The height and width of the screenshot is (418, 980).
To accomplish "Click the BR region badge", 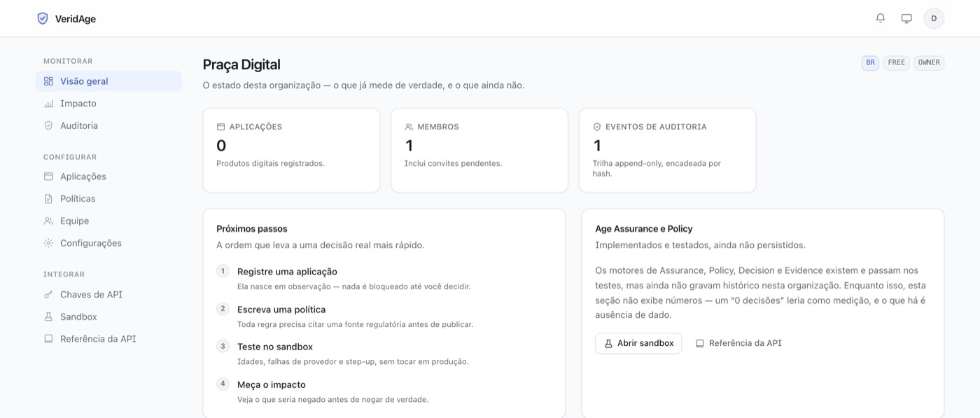I will pos(870,63).
